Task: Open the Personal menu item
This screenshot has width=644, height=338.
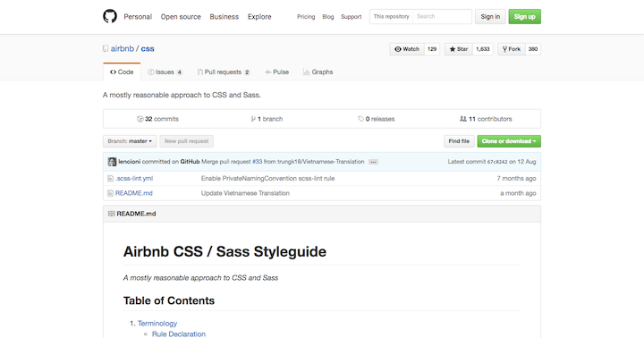Action: pyautogui.click(x=138, y=17)
